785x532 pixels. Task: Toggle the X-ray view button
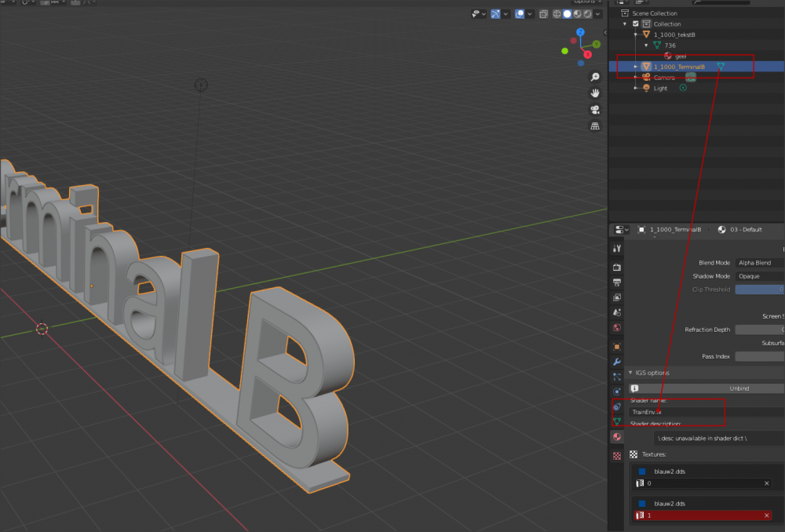pyautogui.click(x=544, y=13)
